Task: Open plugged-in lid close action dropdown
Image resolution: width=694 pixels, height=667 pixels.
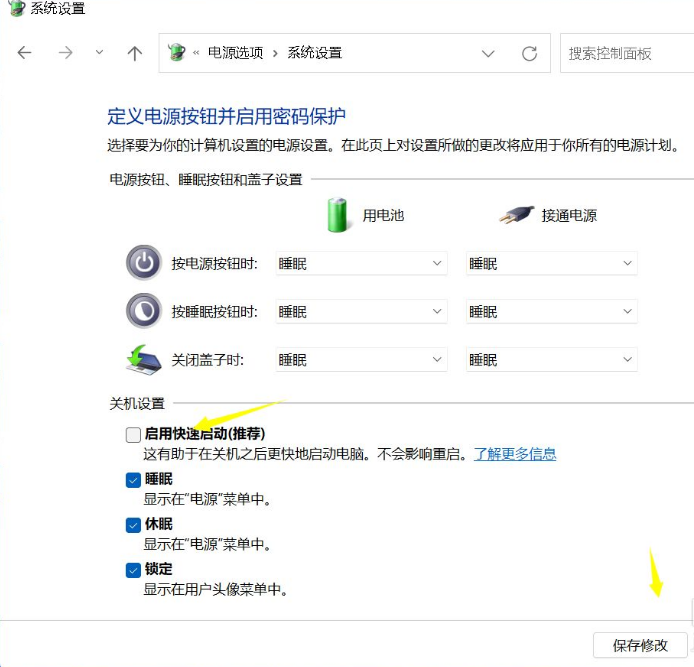Action: pos(551,359)
